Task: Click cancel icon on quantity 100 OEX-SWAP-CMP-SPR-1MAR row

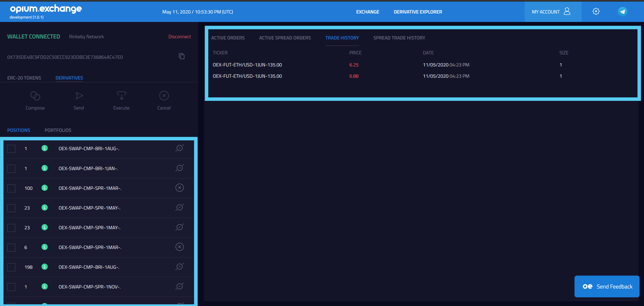Action: [x=179, y=188]
